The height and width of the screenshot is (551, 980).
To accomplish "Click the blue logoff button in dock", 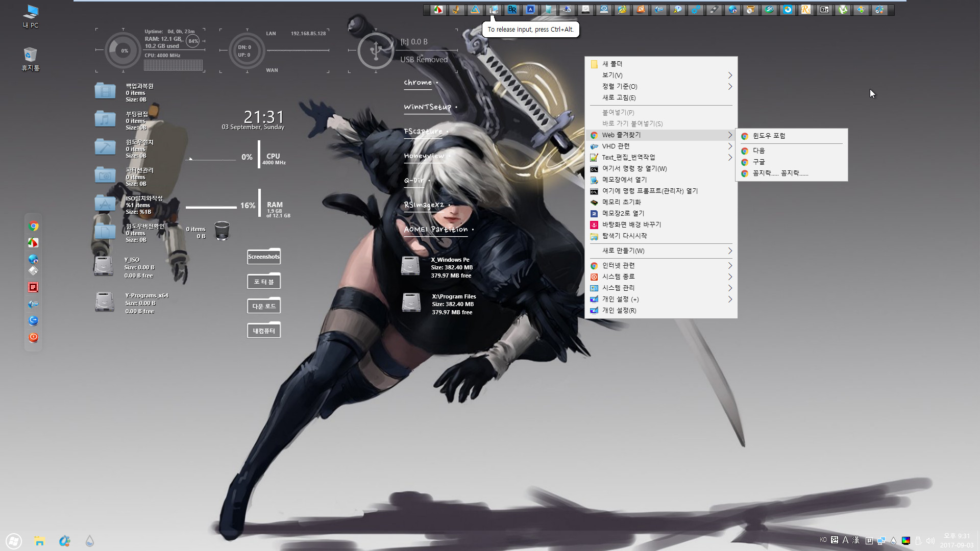I will pyautogui.click(x=33, y=321).
